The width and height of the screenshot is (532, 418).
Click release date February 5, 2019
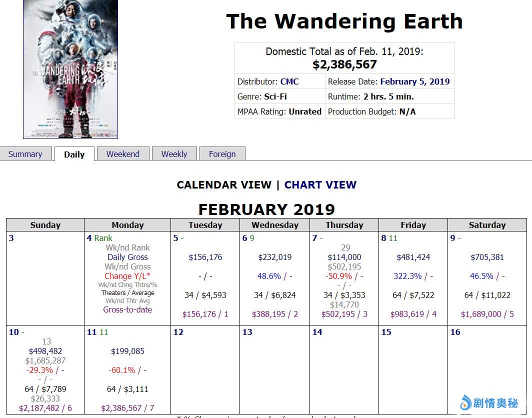pos(414,81)
